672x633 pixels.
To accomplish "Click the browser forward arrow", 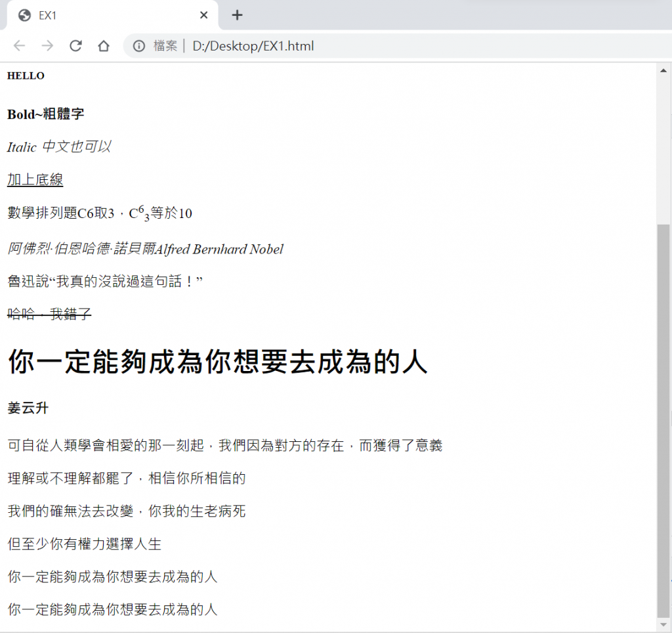I will (47, 46).
